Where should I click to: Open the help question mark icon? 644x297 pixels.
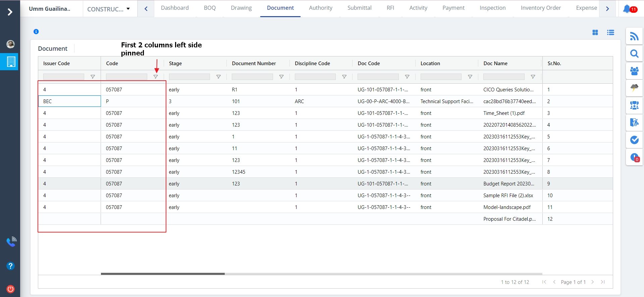(10, 266)
